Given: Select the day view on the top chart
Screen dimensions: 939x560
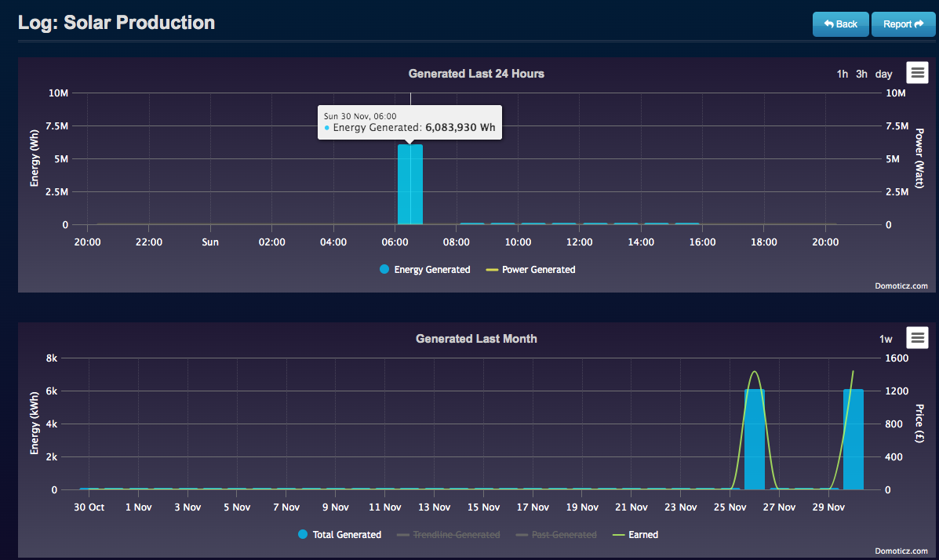Looking at the screenshot, I should pos(883,73).
